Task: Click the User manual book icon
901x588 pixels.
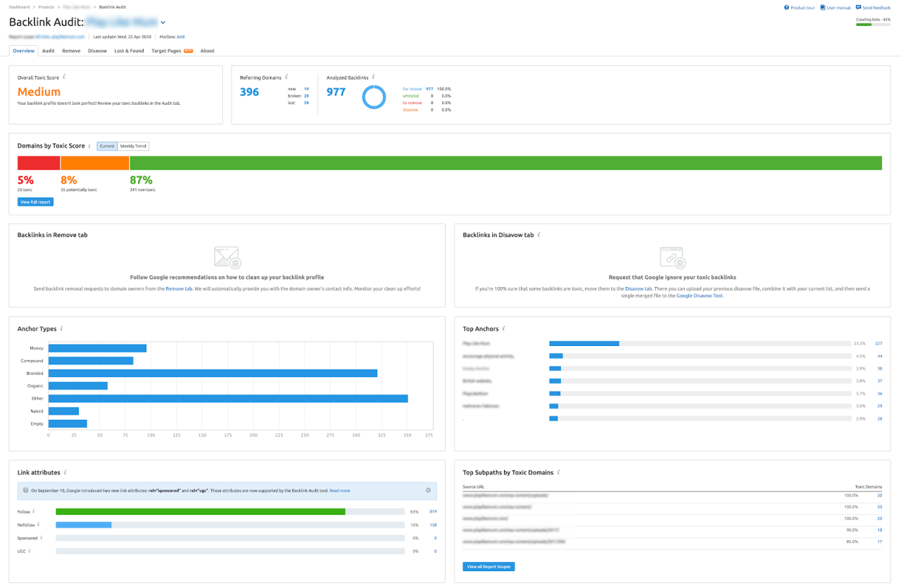Action: point(823,8)
